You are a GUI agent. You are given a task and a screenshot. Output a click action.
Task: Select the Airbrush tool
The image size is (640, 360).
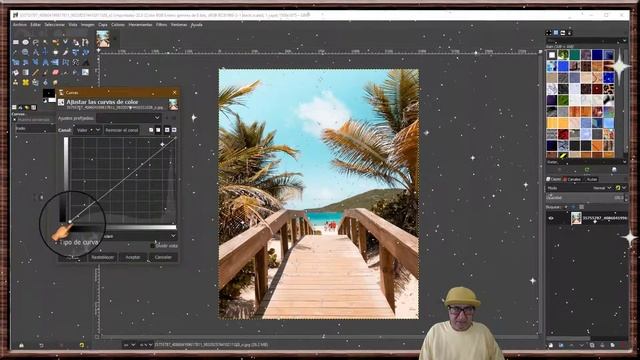pyautogui.click(x=65, y=72)
